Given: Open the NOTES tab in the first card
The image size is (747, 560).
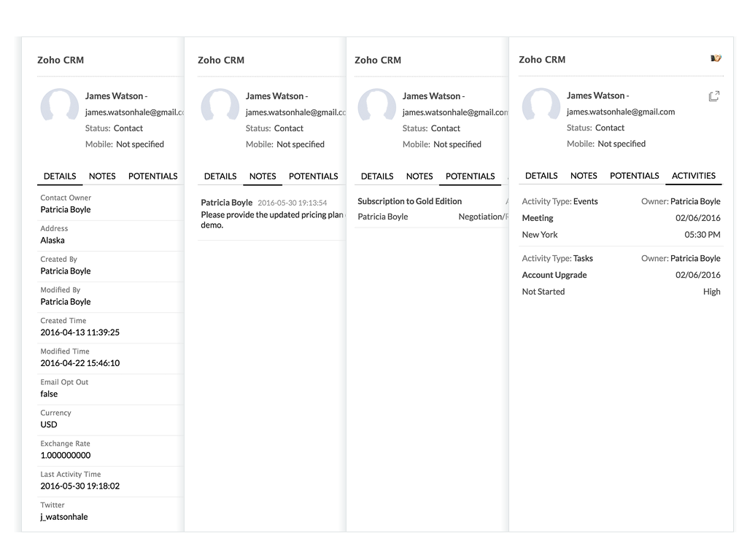Looking at the screenshot, I should (101, 176).
